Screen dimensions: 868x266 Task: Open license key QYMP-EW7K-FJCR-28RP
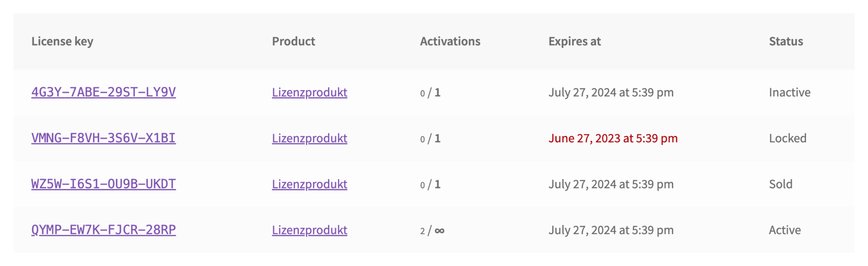pos(103,230)
